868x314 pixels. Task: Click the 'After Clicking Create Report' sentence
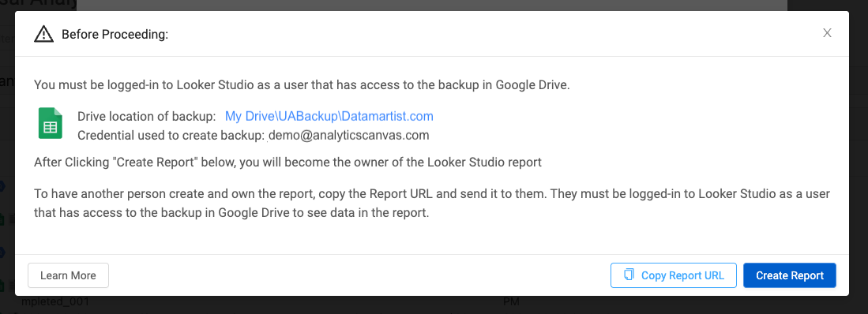[287, 163]
